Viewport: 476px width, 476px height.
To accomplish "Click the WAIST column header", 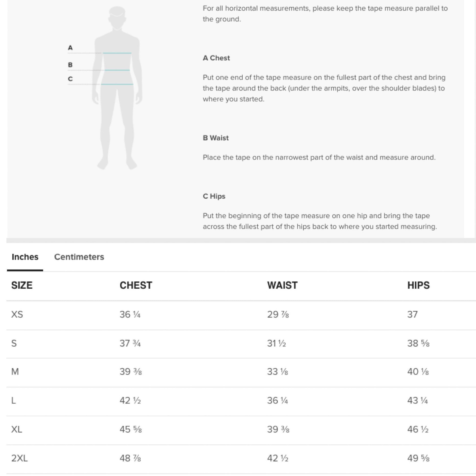I will pyautogui.click(x=282, y=285).
